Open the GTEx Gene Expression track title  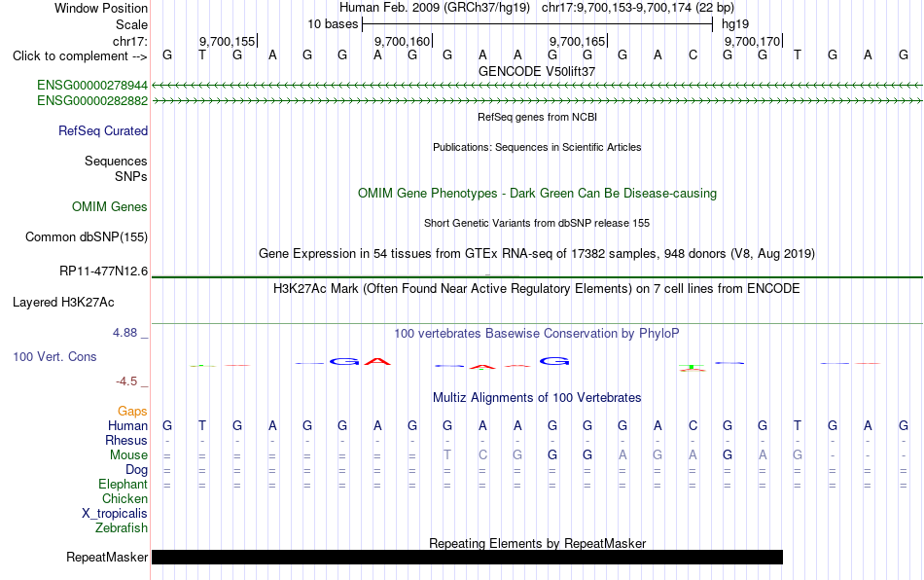pos(537,253)
